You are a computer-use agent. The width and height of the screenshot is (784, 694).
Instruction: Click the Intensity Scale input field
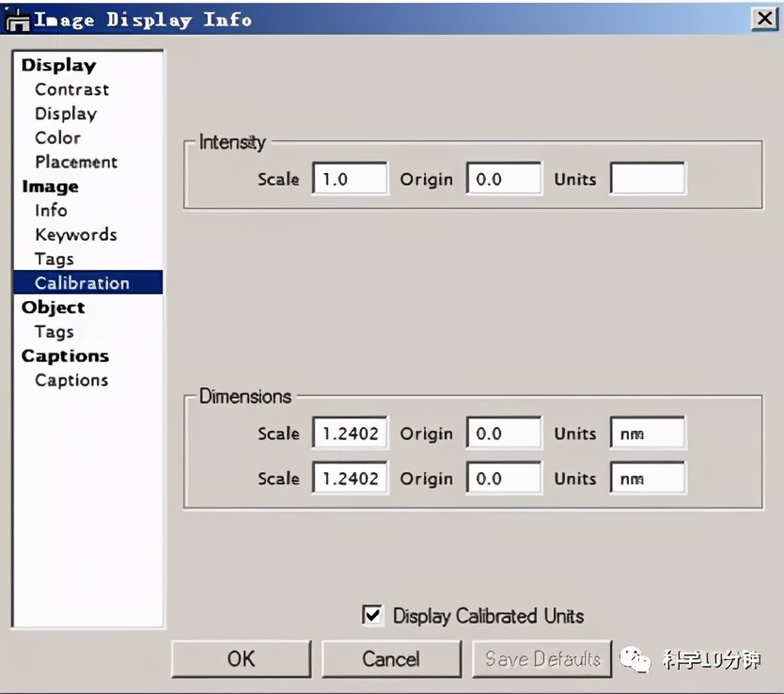[350, 179]
